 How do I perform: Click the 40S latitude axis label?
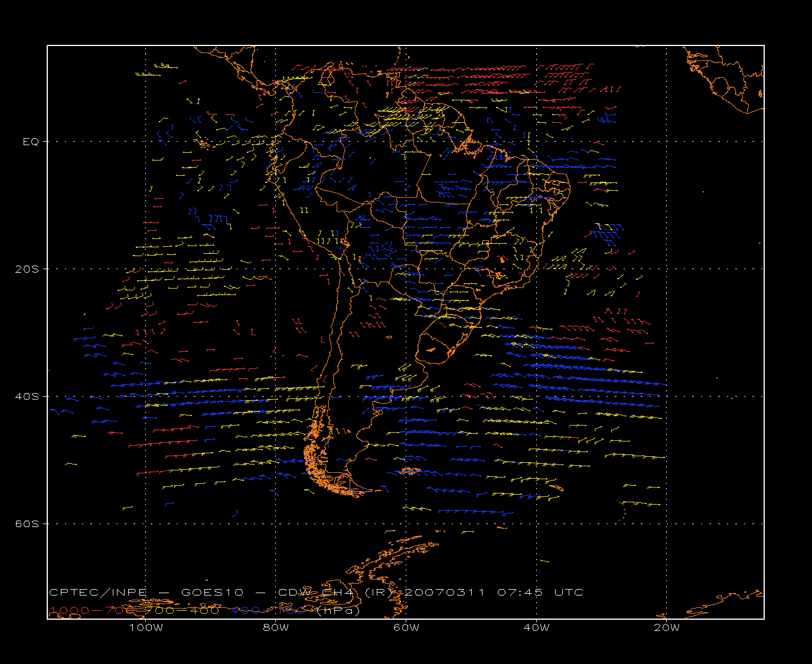(x=27, y=397)
